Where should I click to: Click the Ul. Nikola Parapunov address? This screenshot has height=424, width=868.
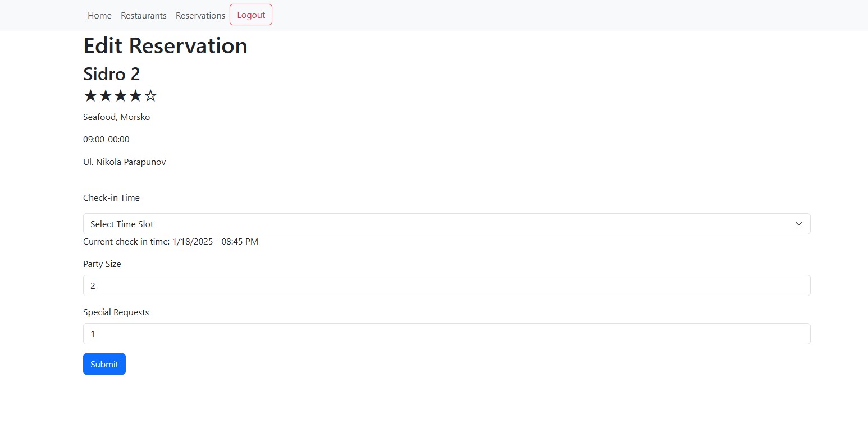coord(125,162)
